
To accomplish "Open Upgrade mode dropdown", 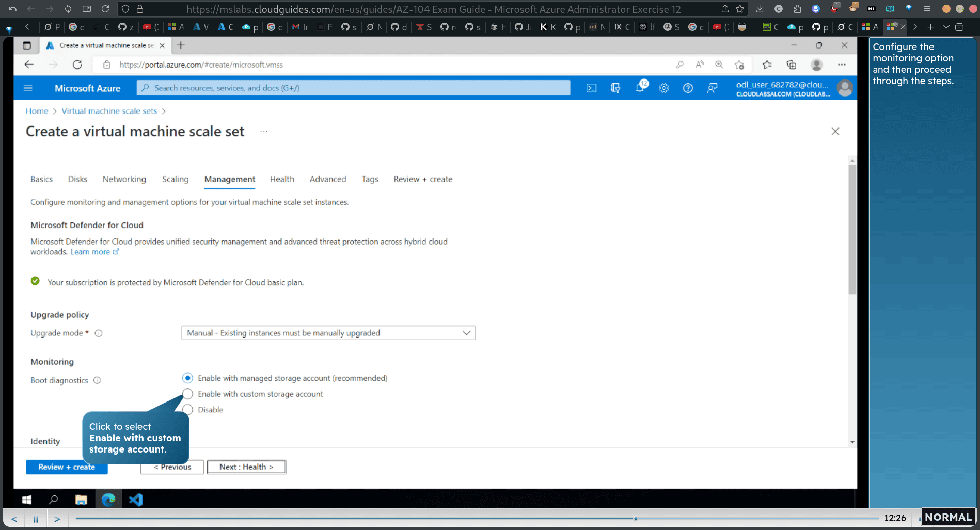I will tap(328, 333).
